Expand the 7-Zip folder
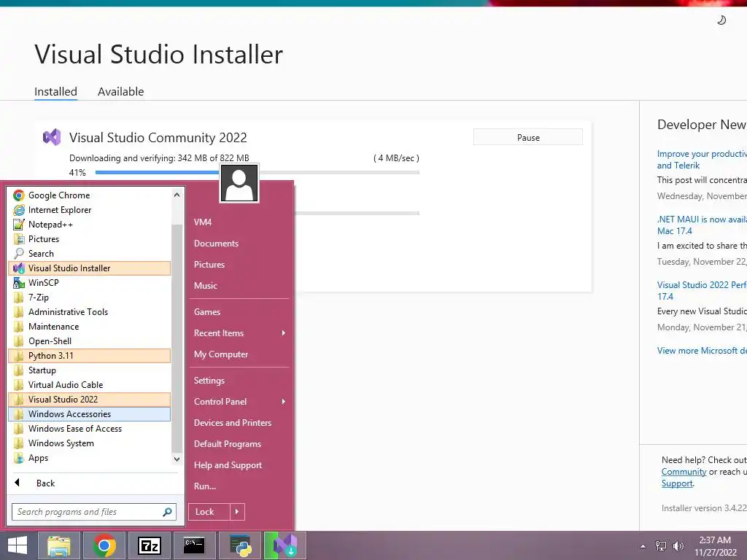This screenshot has height=560, width=747. tap(89, 297)
